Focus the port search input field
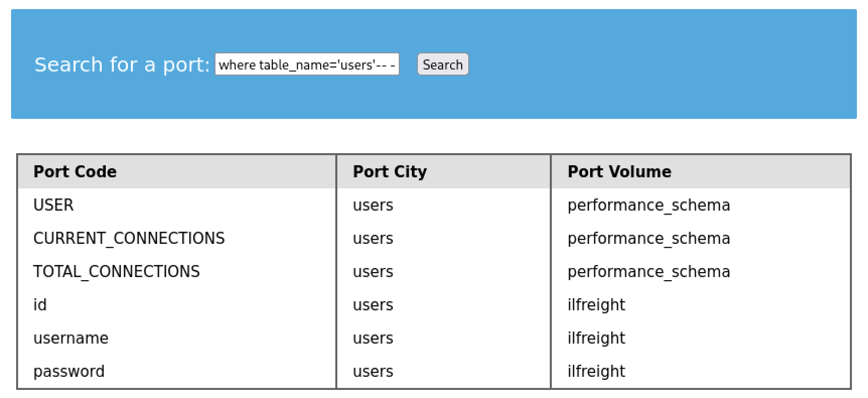The image size is (868, 398). 307,64
